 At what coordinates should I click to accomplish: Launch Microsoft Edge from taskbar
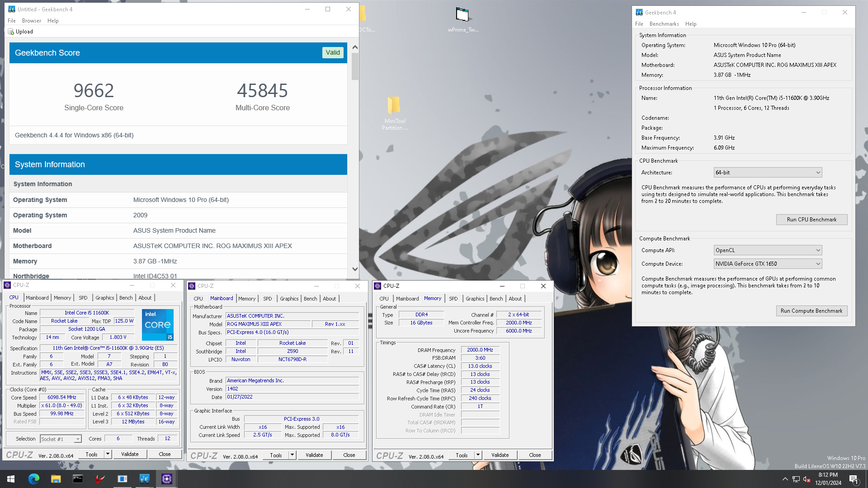[34, 479]
